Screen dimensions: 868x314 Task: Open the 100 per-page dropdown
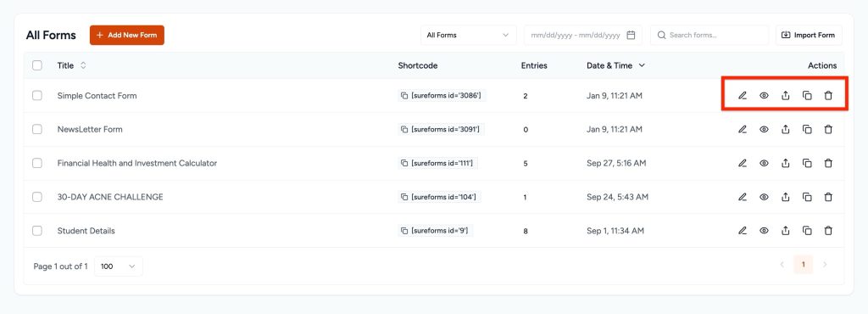(119, 266)
